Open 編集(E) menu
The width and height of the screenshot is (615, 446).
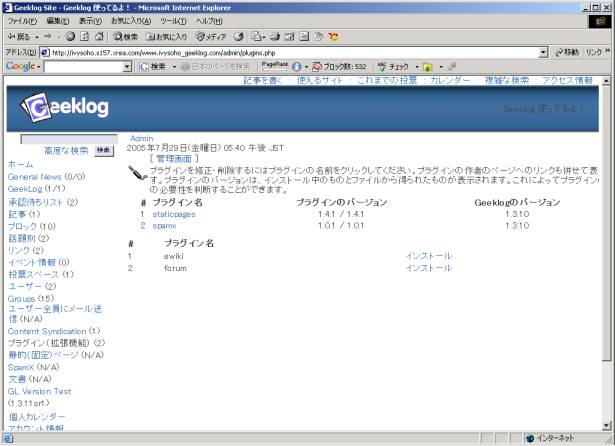click(x=58, y=21)
